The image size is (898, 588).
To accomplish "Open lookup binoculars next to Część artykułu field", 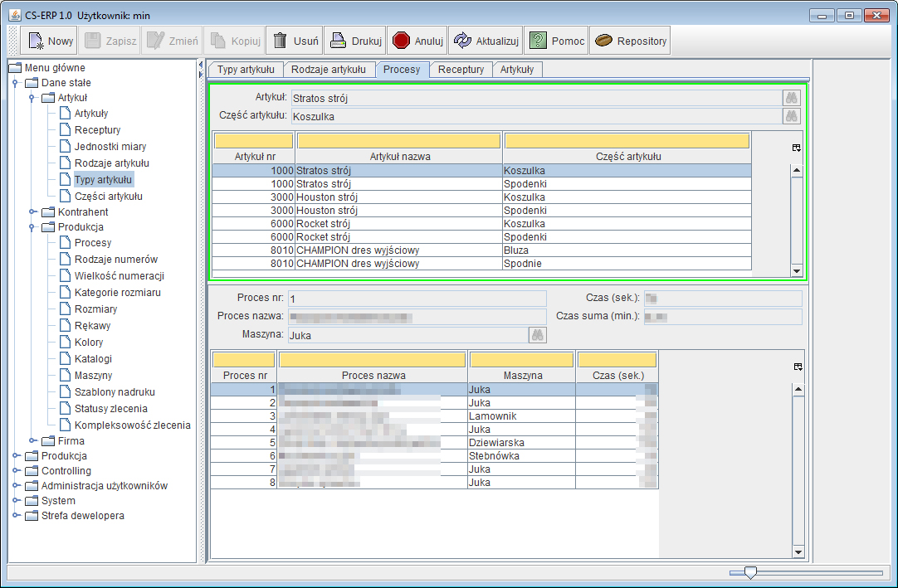I will pyautogui.click(x=792, y=116).
